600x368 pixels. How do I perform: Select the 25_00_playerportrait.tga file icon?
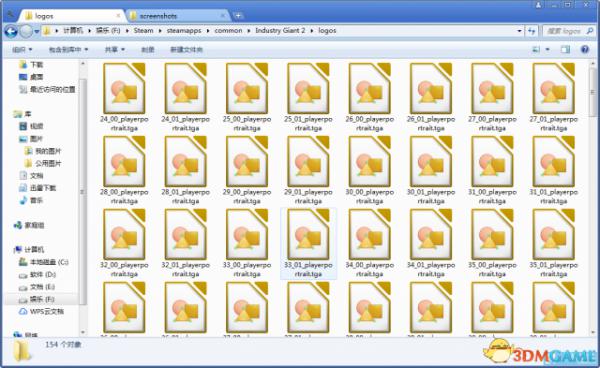pyautogui.click(x=247, y=89)
